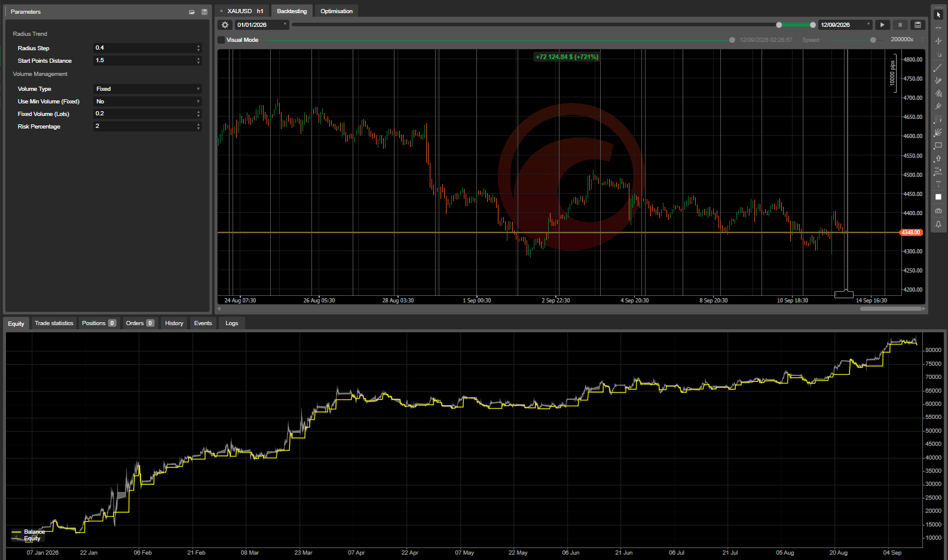Click the date range start slider handle
Image resolution: width=948 pixels, height=560 pixels.
[x=779, y=25]
